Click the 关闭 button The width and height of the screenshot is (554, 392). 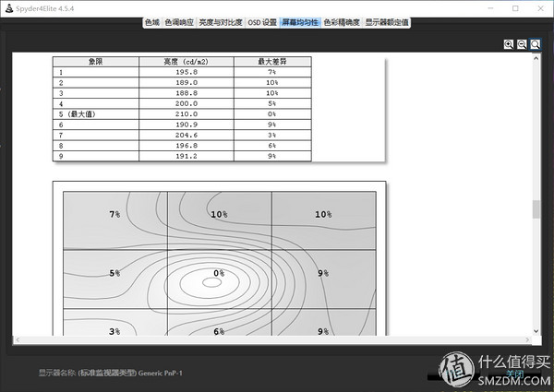click(515, 374)
